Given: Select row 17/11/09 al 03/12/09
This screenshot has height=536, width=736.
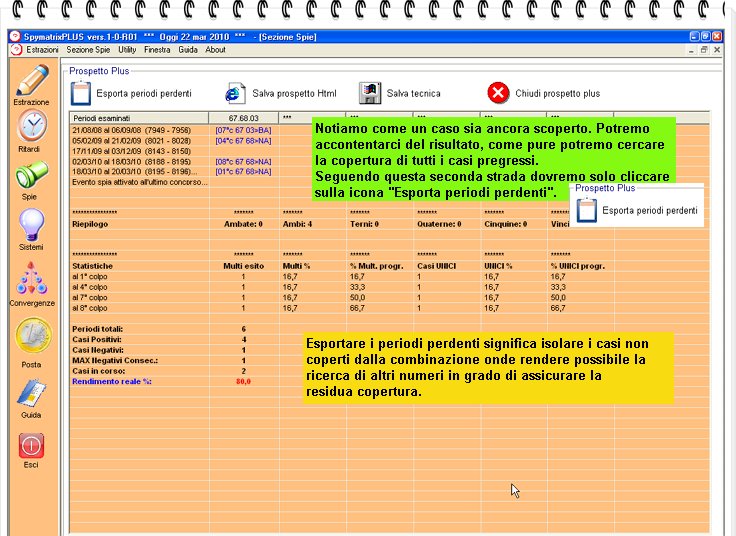Looking at the screenshot, I should coord(131,151).
